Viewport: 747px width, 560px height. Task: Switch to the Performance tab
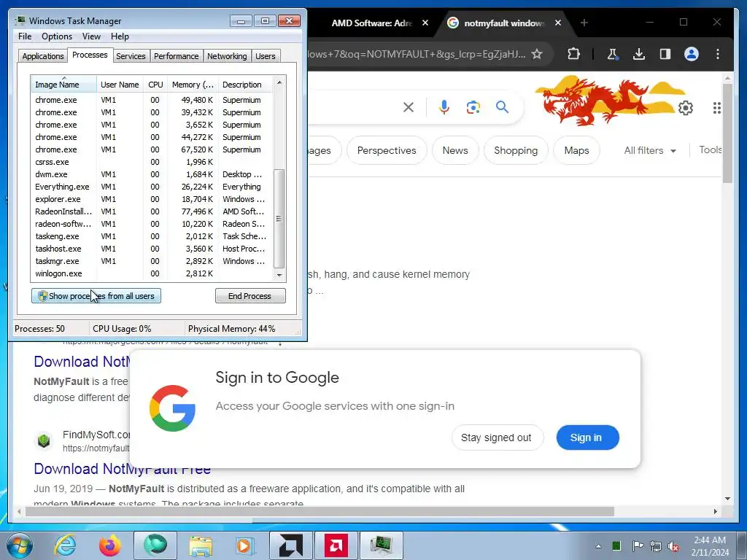tap(177, 56)
